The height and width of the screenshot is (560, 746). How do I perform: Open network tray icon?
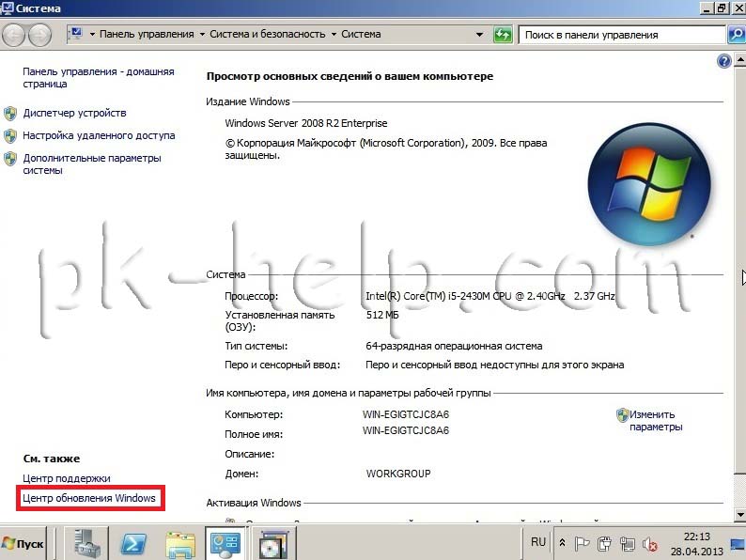(627, 543)
